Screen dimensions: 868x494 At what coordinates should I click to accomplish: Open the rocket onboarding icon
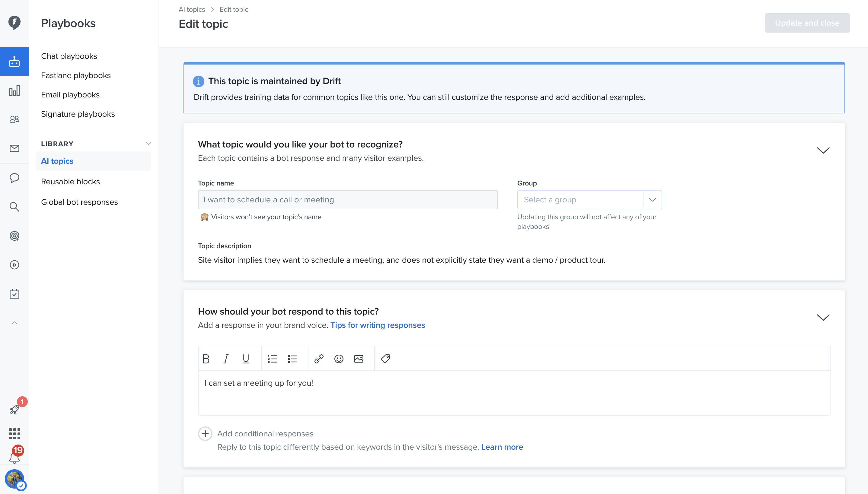14,410
